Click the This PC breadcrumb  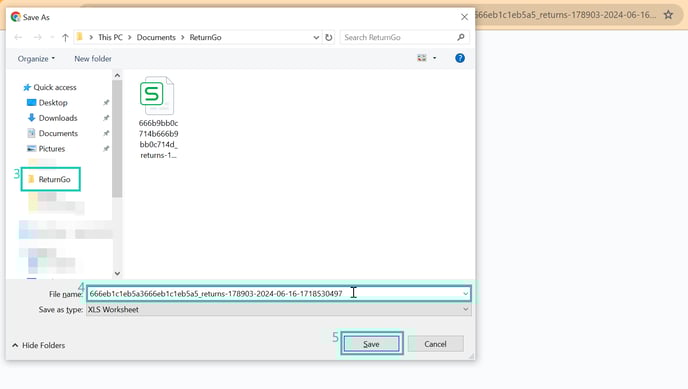110,38
